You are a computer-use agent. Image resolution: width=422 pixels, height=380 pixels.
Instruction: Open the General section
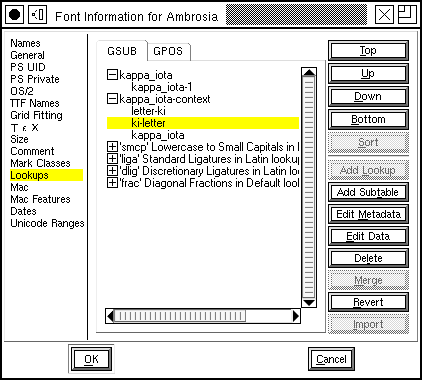coord(27,55)
